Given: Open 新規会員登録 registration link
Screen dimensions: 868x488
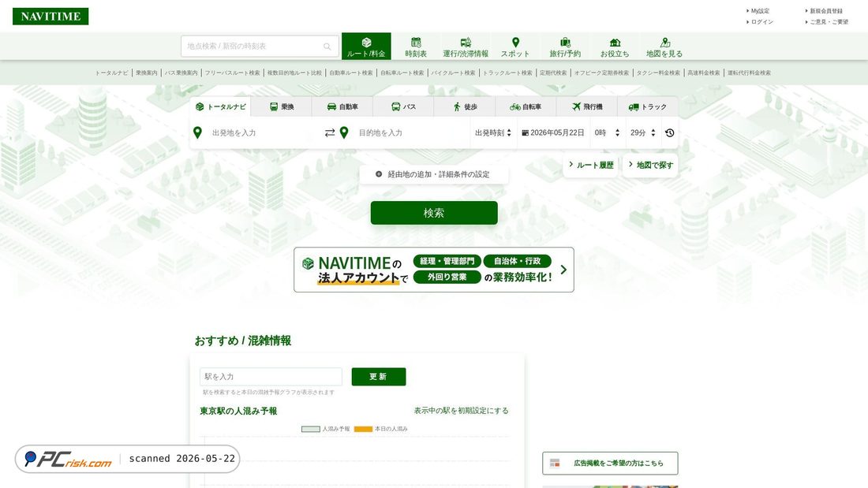Looking at the screenshot, I should pyautogui.click(x=825, y=11).
